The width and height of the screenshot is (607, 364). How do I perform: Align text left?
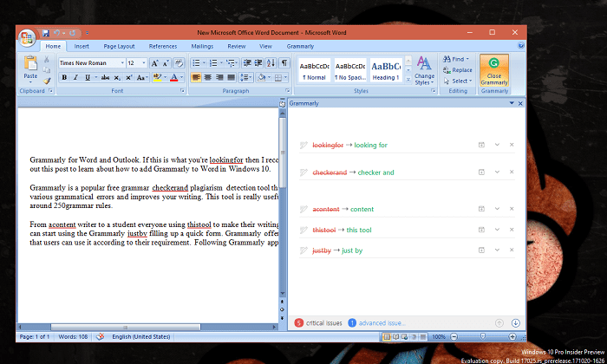pyautogui.click(x=196, y=77)
